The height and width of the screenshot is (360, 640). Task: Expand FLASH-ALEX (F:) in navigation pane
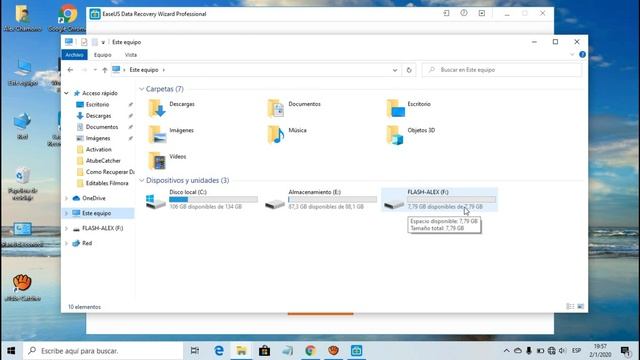(67, 228)
